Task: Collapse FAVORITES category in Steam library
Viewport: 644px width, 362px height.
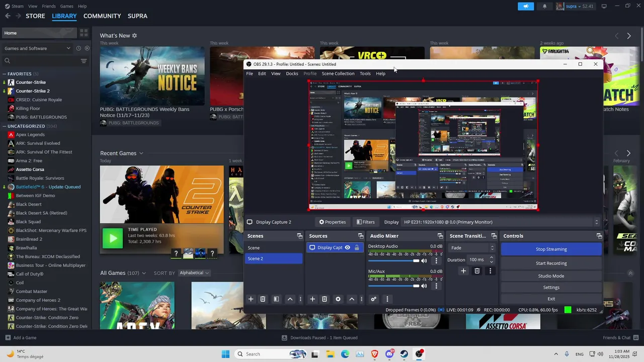Action: tap(5, 74)
